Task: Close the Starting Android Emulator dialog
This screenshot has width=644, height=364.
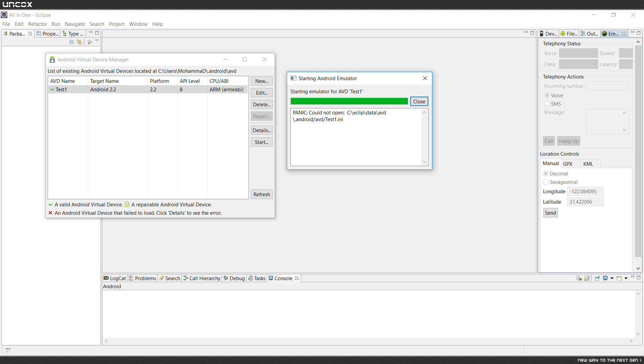Action: coord(425,78)
